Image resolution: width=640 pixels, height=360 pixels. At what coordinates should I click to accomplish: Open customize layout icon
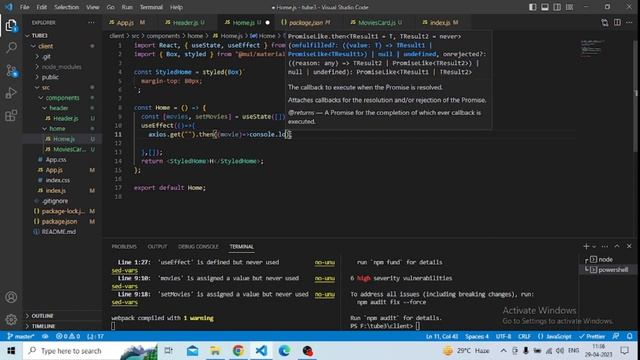tap(569, 7)
